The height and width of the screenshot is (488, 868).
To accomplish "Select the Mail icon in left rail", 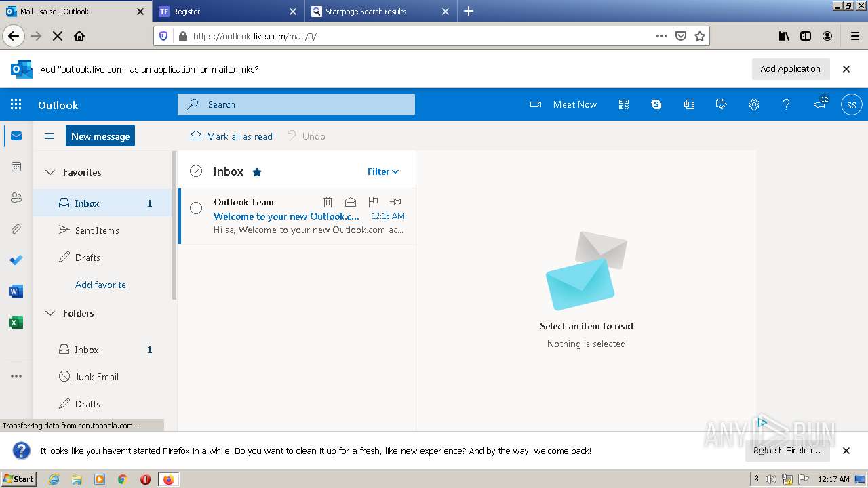I will pos(16,136).
